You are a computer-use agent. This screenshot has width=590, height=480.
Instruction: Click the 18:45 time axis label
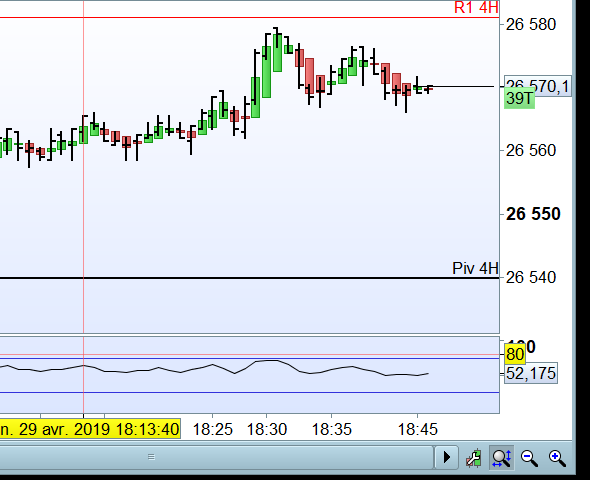pyautogui.click(x=418, y=429)
